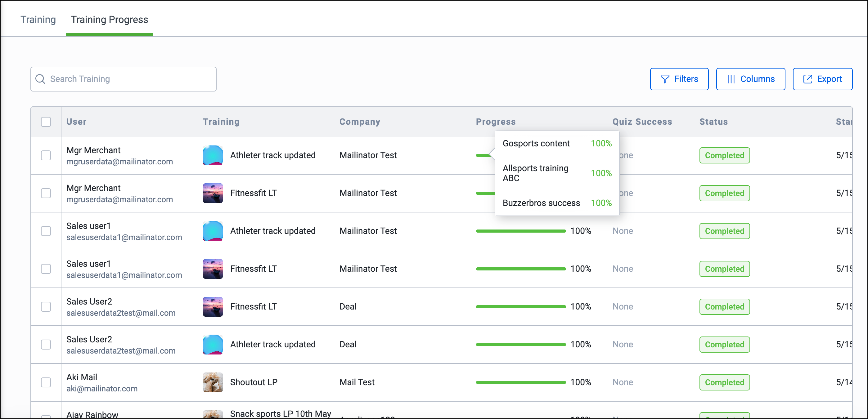Click Sales User2 Fitnessfit LT progress bar
868x419 pixels.
click(x=521, y=306)
